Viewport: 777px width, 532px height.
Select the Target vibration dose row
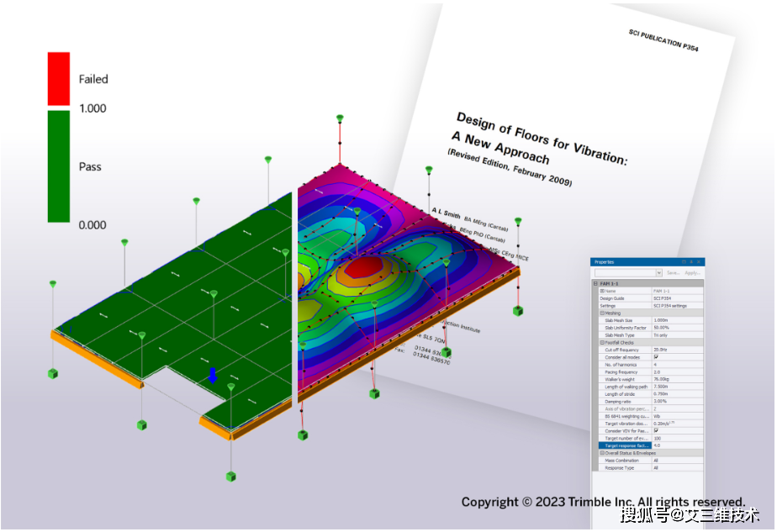(651, 424)
